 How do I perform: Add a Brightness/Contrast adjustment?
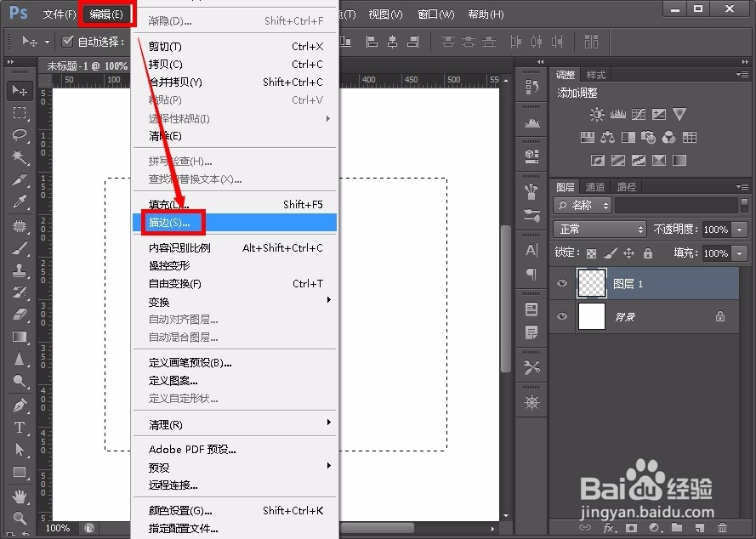point(597,114)
